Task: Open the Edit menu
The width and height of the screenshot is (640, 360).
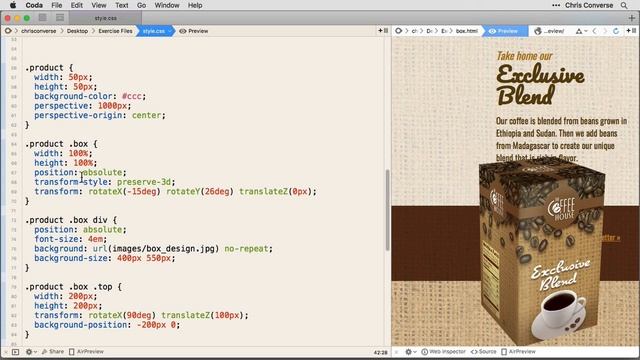Action: 77,5
